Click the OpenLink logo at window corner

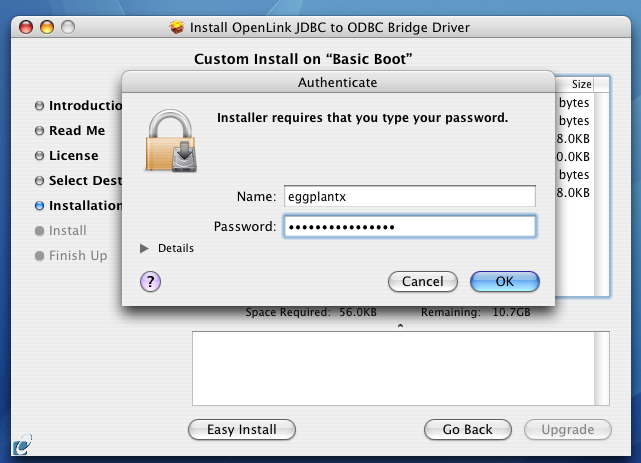coord(22,444)
